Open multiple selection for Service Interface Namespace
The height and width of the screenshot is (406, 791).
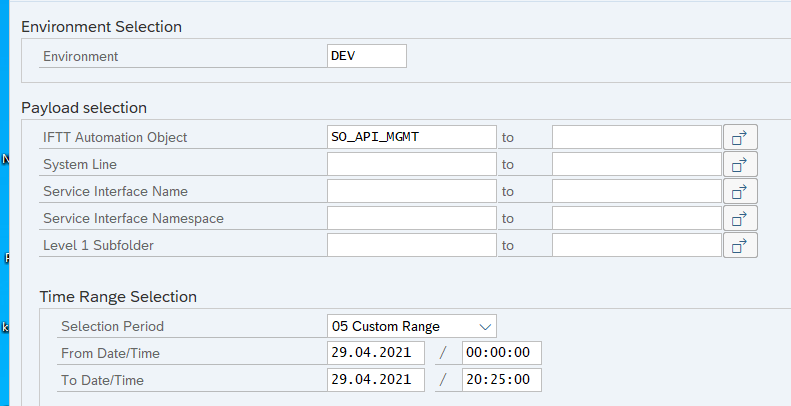741,218
